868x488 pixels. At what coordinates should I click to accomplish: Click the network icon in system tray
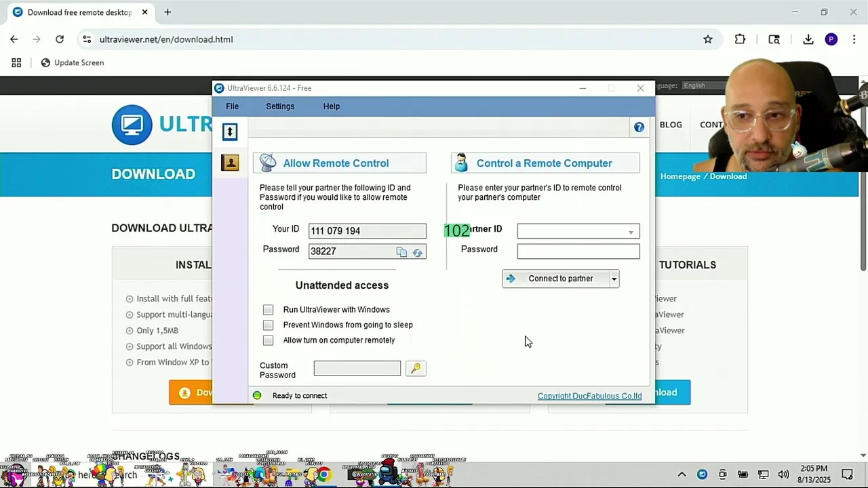click(763, 474)
